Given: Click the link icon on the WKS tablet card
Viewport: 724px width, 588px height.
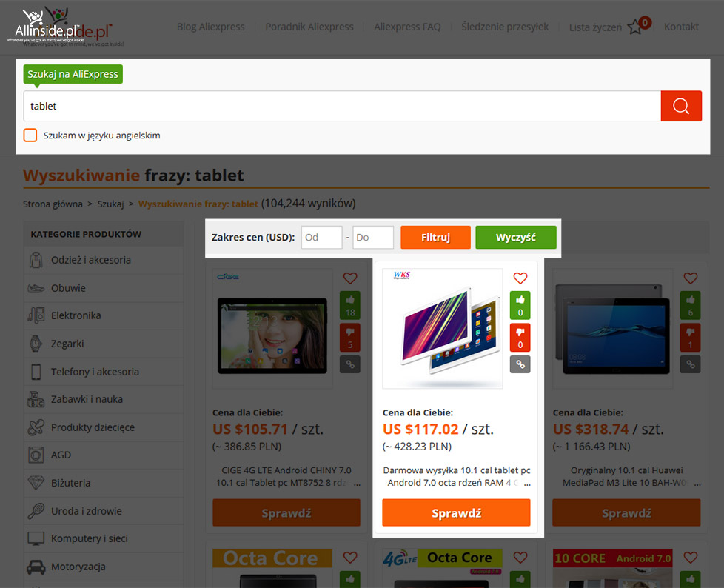Looking at the screenshot, I should pyautogui.click(x=520, y=364).
